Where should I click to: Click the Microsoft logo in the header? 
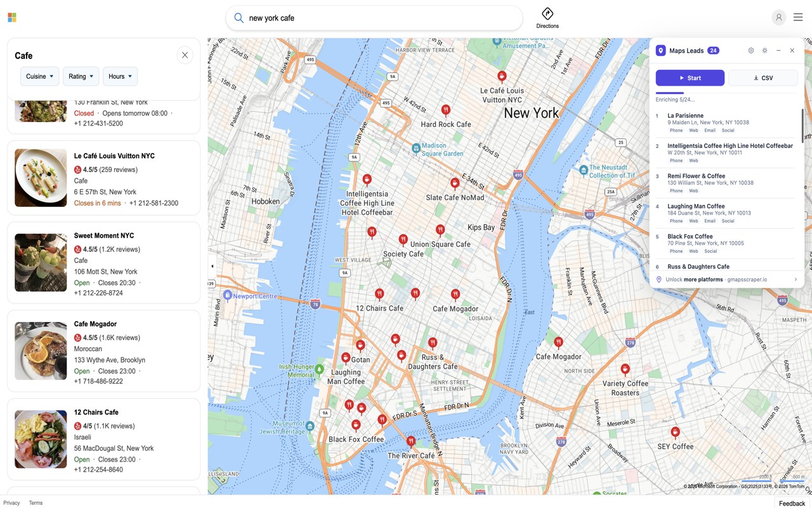(x=12, y=18)
